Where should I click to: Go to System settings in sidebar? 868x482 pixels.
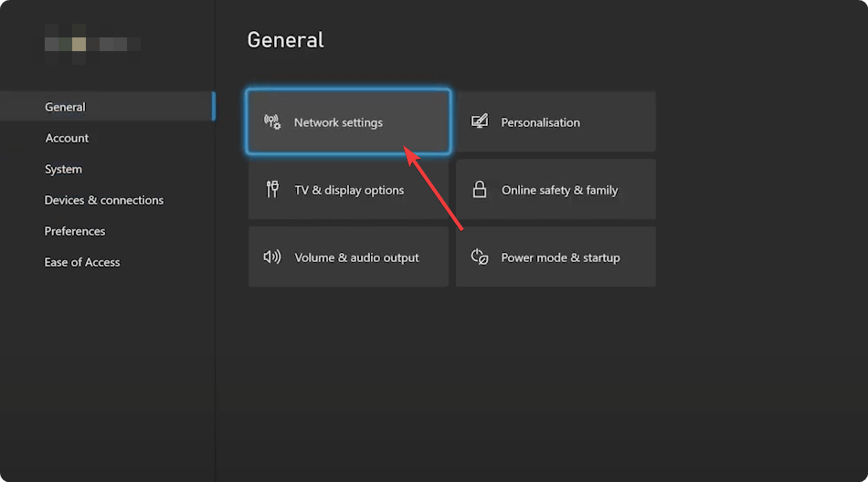(63, 169)
